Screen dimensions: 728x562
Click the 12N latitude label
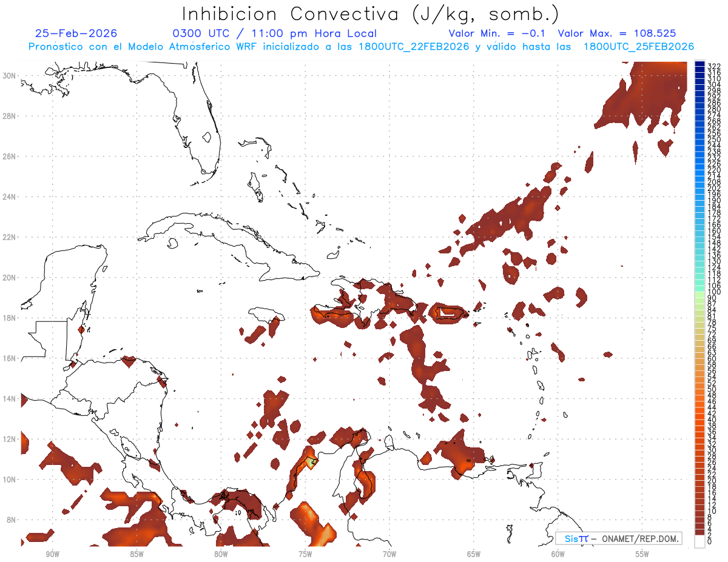pos(10,438)
